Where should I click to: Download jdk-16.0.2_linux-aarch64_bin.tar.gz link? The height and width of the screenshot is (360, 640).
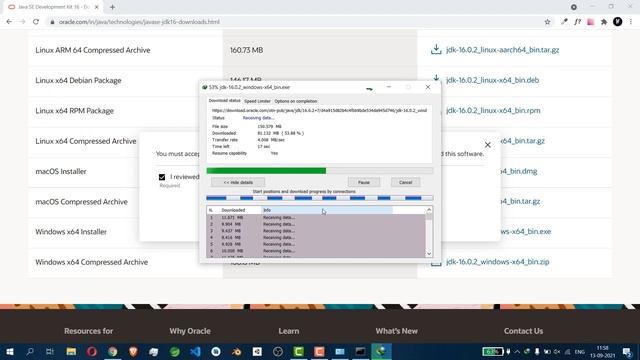(x=502, y=50)
